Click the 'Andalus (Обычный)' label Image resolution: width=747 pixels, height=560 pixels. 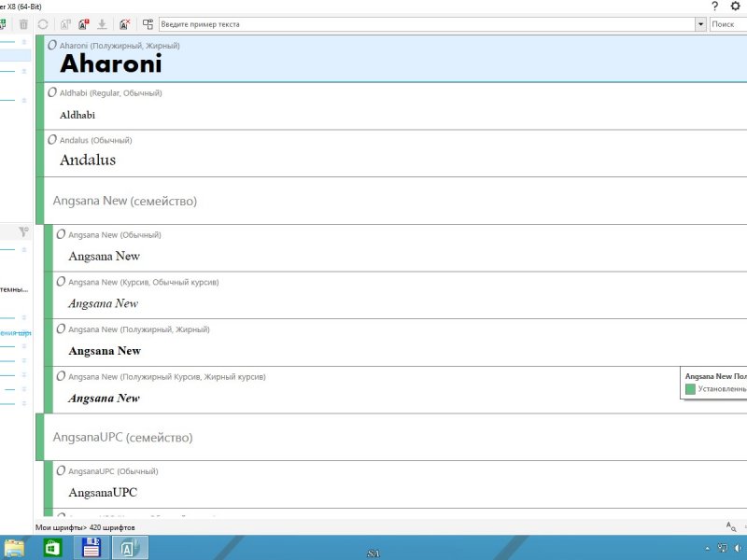point(96,140)
